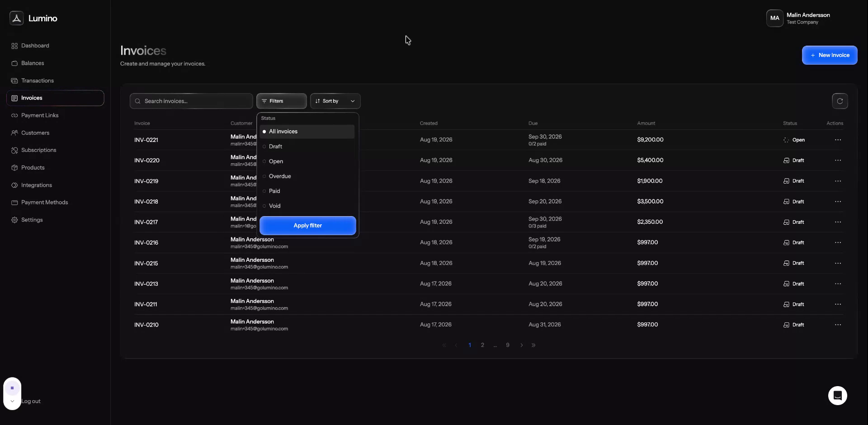Click the next page chevron
868x425 pixels.
pyautogui.click(x=521, y=345)
